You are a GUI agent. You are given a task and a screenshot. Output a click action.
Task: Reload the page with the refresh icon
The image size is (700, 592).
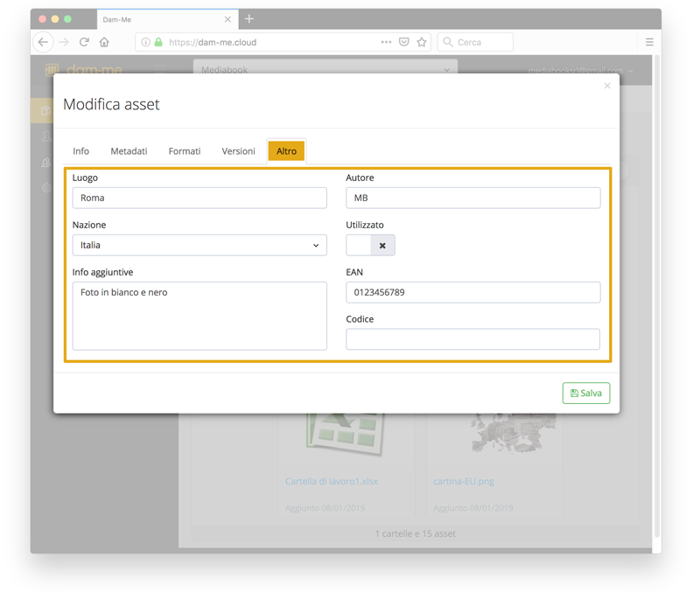pos(84,42)
